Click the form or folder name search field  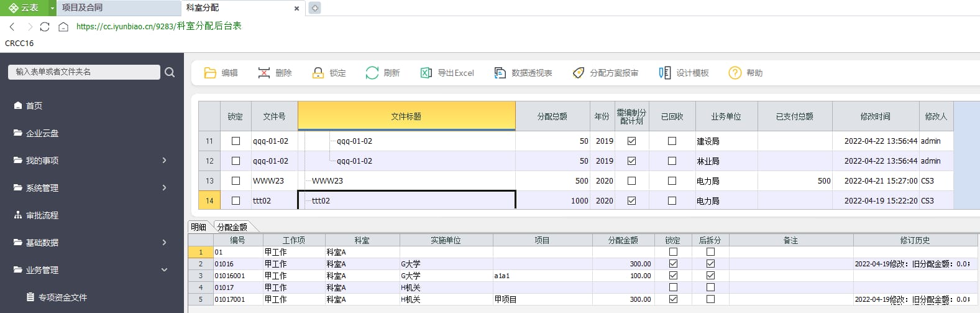(84, 72)
